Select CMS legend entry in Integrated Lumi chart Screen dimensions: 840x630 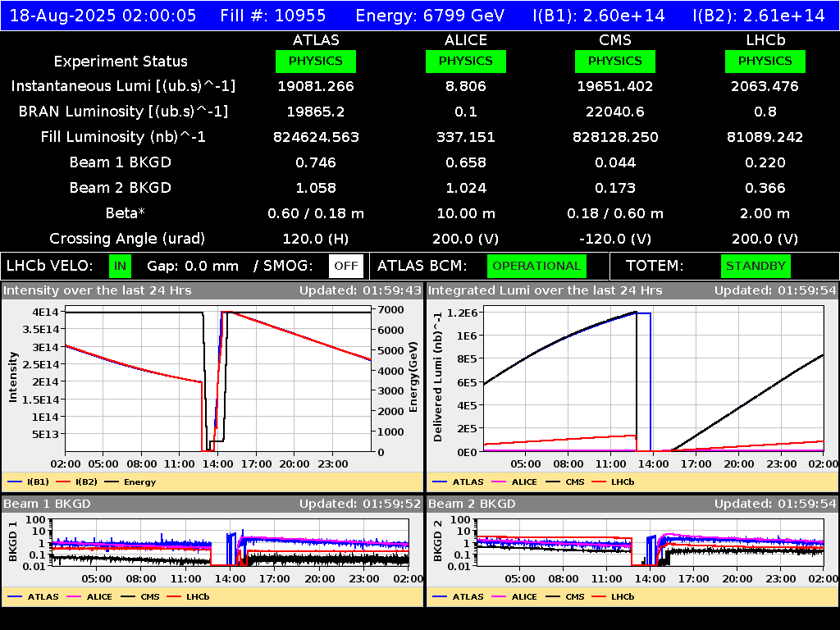pyautogui.click(x=565, y=482)
